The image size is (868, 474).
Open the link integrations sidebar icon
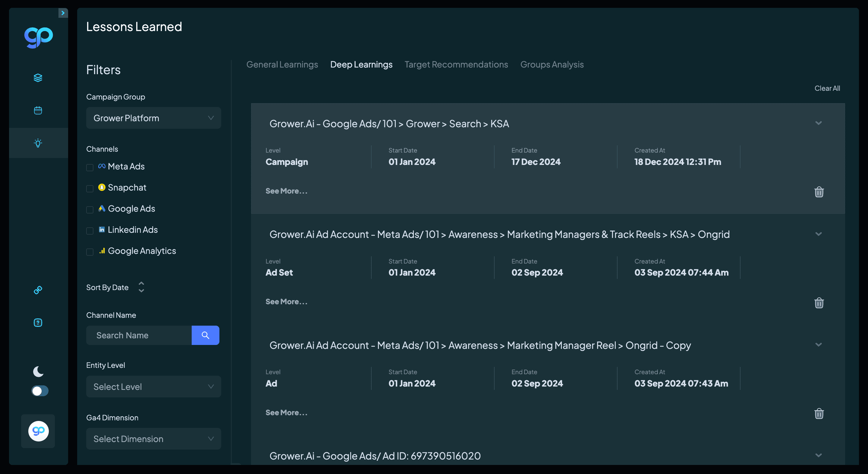pyautogui.click(x=38, y=290)
